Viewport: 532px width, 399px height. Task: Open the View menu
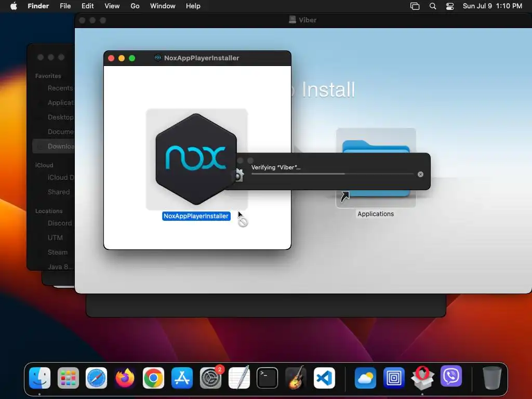[x=112, y=6]
